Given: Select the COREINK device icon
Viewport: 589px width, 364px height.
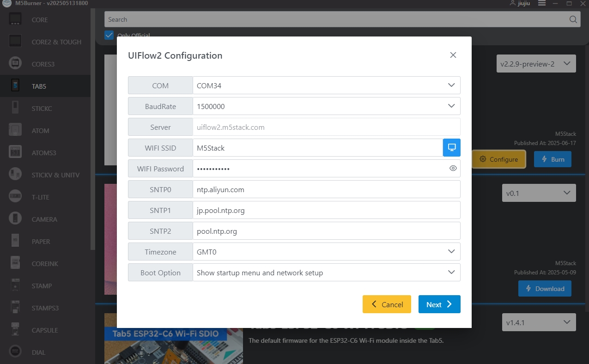Looking at the screenshot, I should coord(15,263).
